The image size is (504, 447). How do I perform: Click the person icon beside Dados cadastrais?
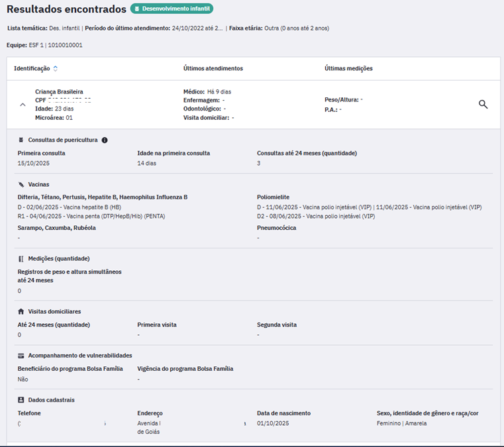[21, 400]
